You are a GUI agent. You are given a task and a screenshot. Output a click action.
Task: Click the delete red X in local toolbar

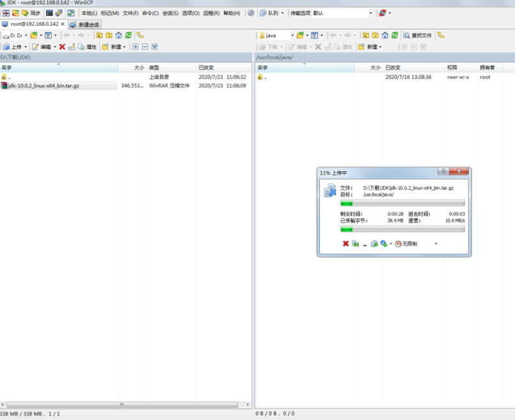(x=62, y=47)
